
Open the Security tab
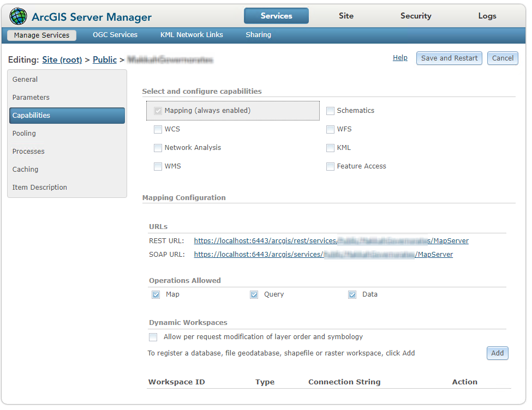[x=416, y=16]
